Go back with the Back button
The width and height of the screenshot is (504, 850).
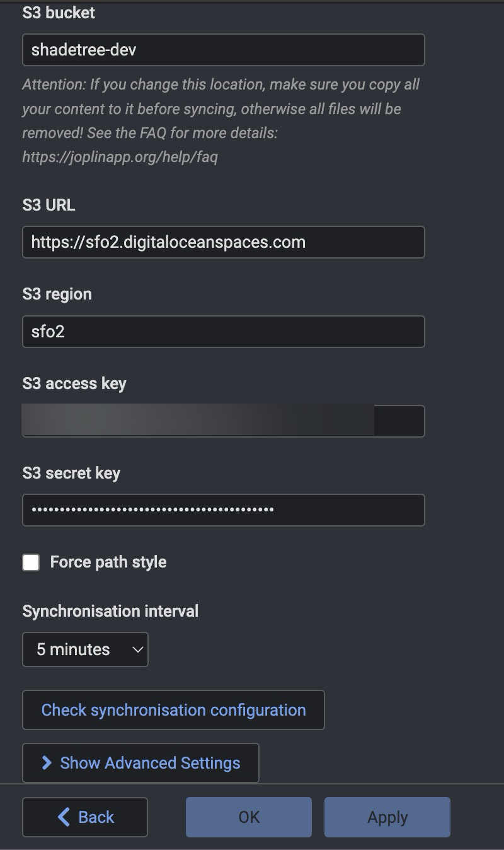(x=85, y=817)
